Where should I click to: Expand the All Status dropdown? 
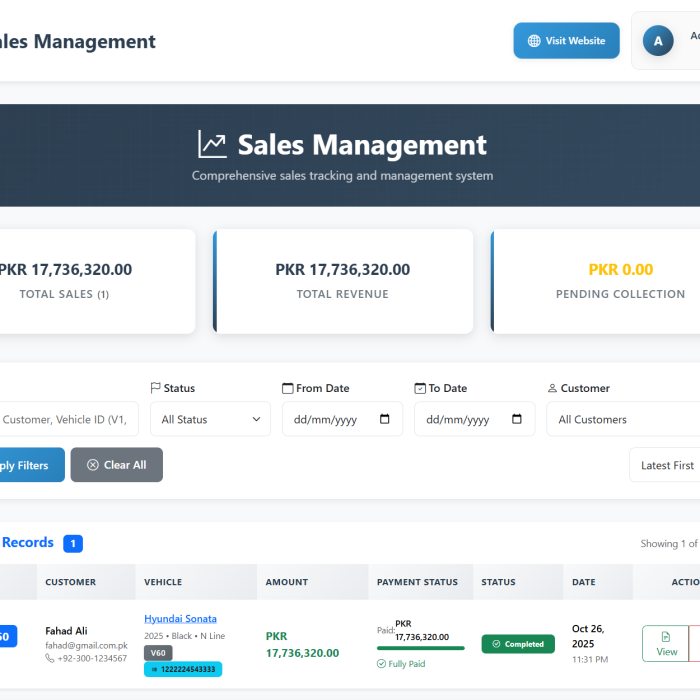[x=210, y=420]
